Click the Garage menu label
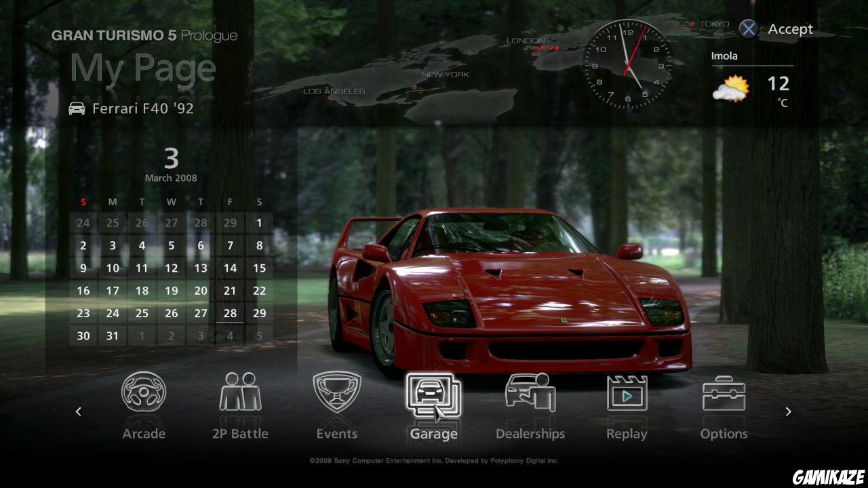Image resolution: width=868 pixels, height=488 pixels. [433, 434]
